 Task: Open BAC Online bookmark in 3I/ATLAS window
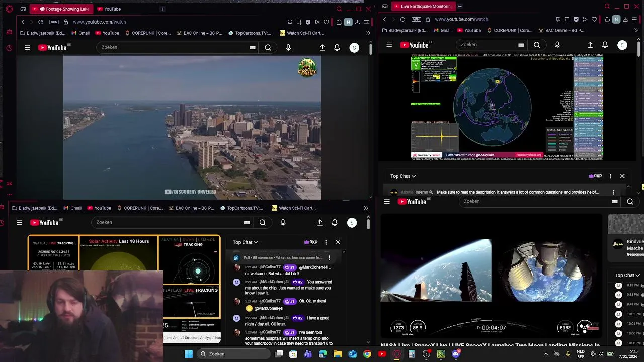[191, 208]
